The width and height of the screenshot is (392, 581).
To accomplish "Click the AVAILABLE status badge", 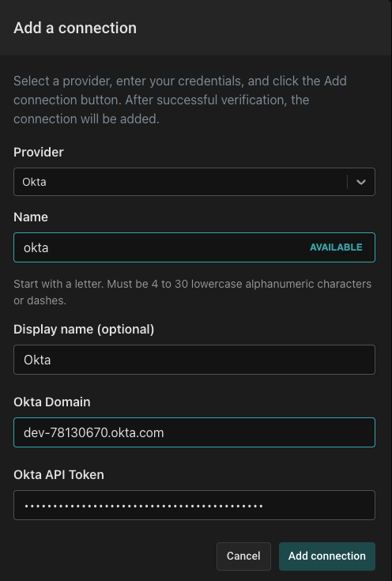I will 336,247.
